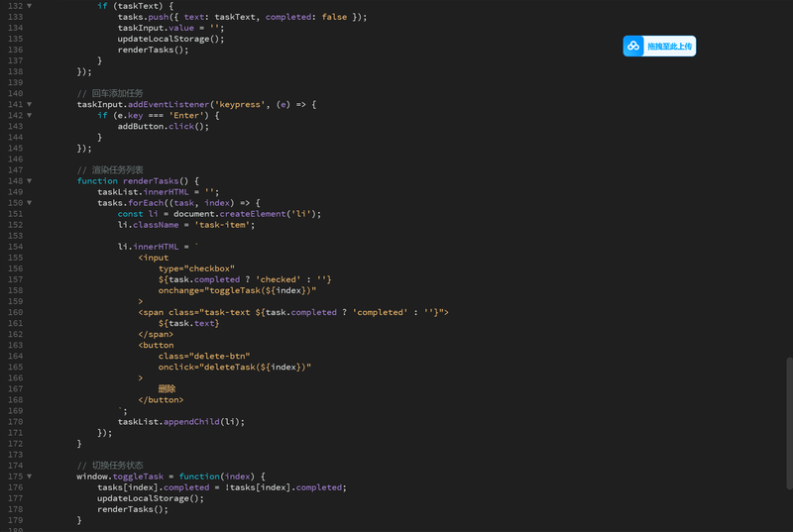Click the taskList.appendChild(li) line
The width and height of the screenshot is (793, 532).
(x=181, y=422)
